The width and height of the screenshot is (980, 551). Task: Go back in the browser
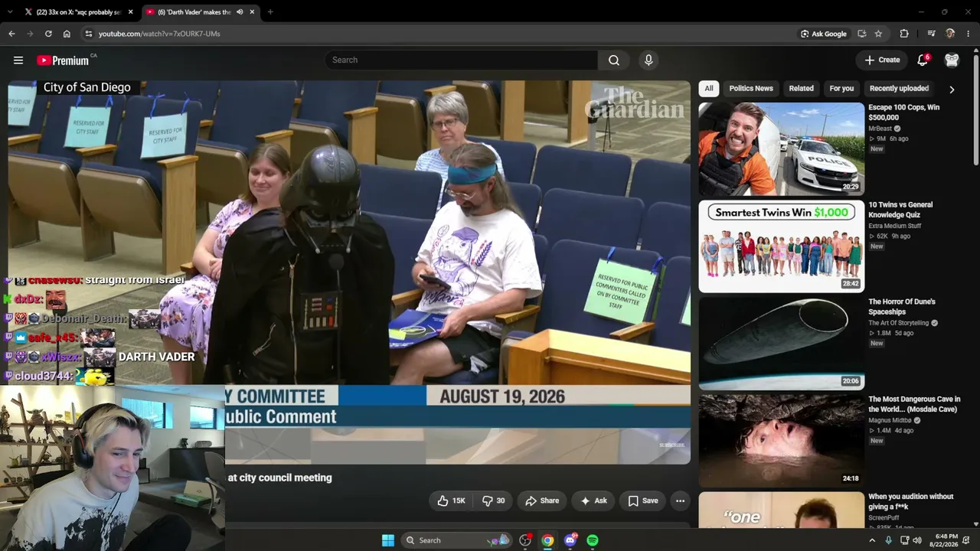pyautogui.click(x=11, y=34)
